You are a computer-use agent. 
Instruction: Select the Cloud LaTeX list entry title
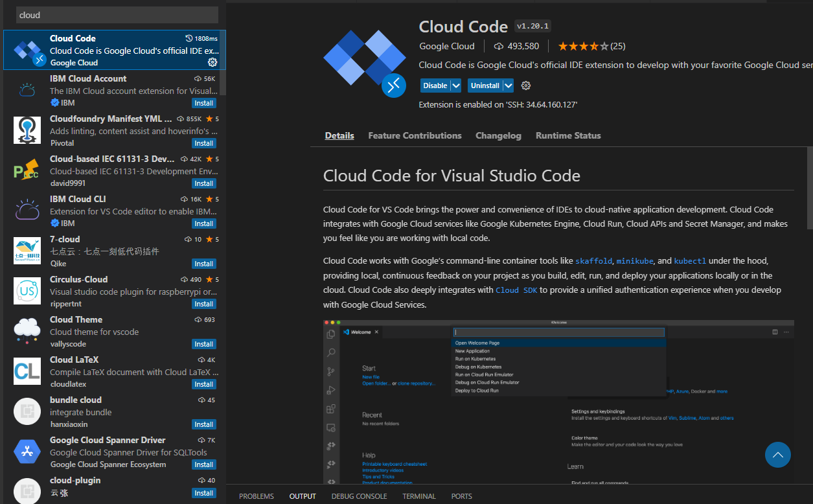pyautogui.click(x=74, y=360)
